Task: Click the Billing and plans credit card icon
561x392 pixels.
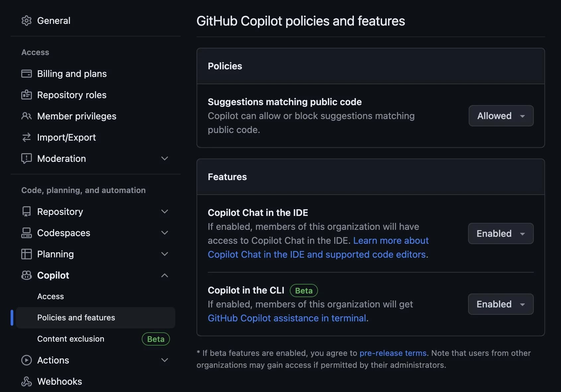Action: (x=27, y=74)
